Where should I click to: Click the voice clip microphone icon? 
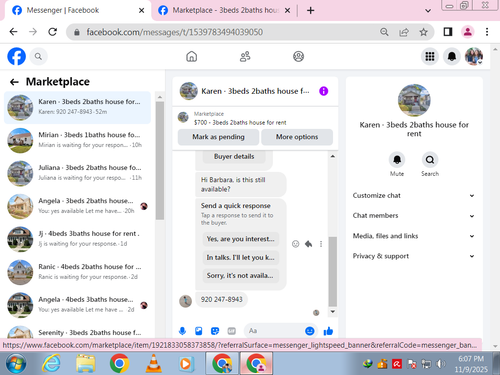(x=182, y=331)
